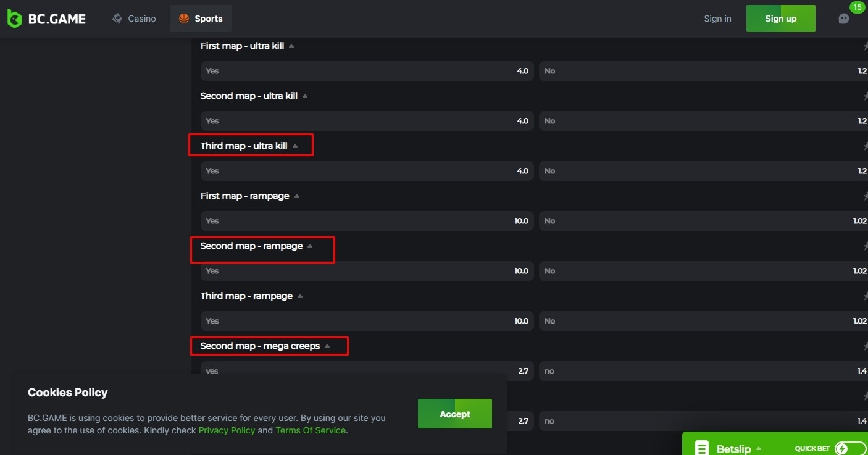Star the Third map - ultra kill market
The image size is (868, 455).
[865, 146]
